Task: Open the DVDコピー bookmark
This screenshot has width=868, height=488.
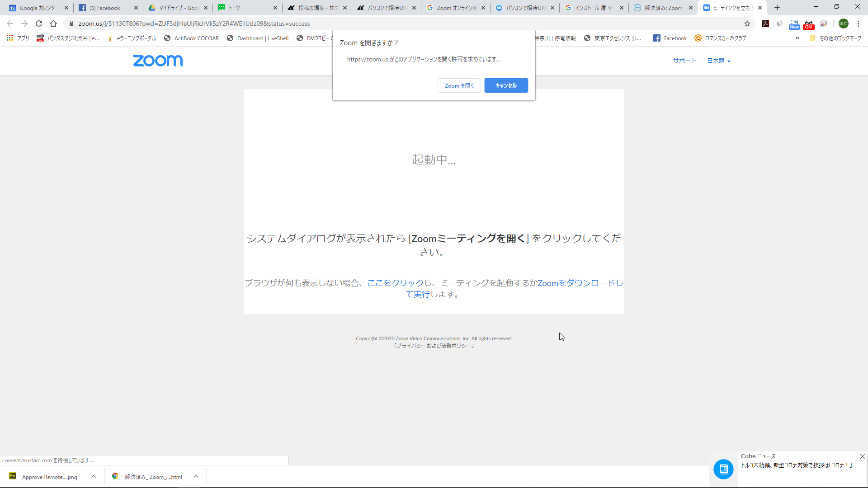Action: (x=314, y=38)
